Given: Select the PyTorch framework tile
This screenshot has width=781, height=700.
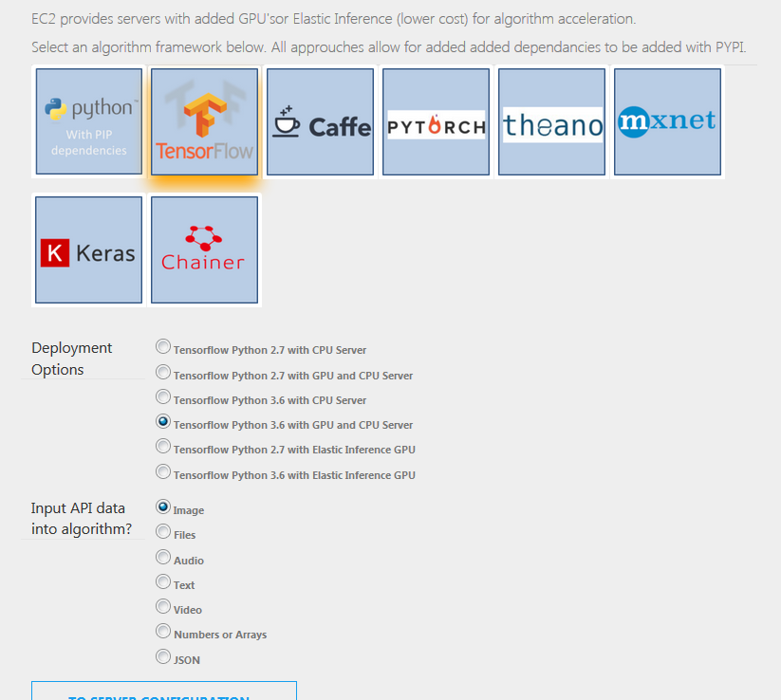Looking at the screenshot, I should pos(436,121).
